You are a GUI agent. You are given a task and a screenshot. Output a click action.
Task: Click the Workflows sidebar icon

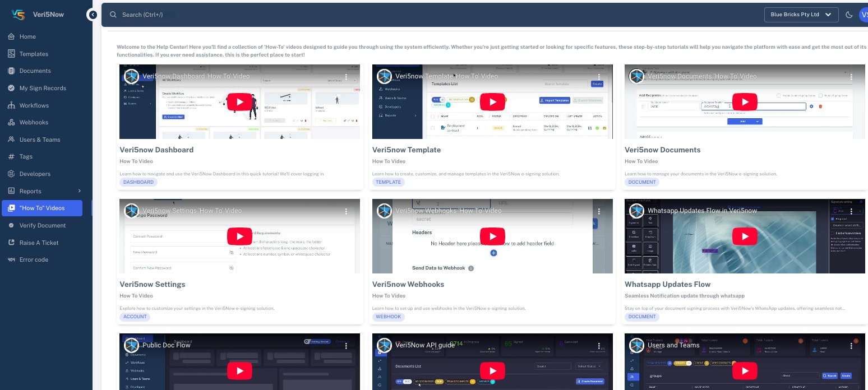[x=11, y=105]
